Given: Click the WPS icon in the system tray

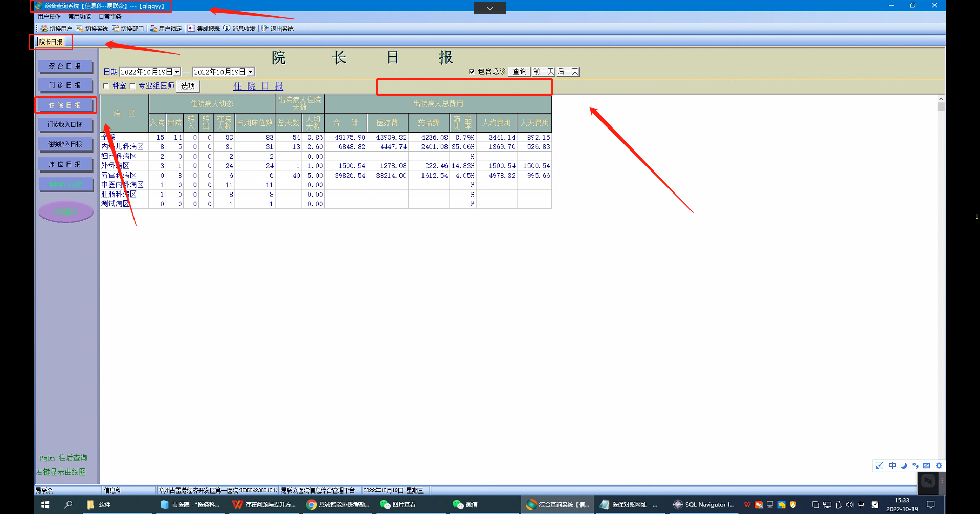Looking at the screenshot, I should tap(747, 505).
